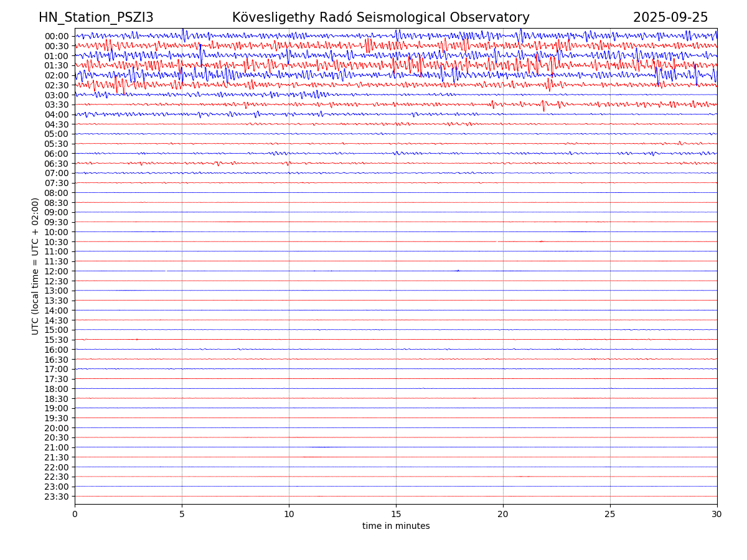Click the 0 minute x-axis tick

(75, 515)
